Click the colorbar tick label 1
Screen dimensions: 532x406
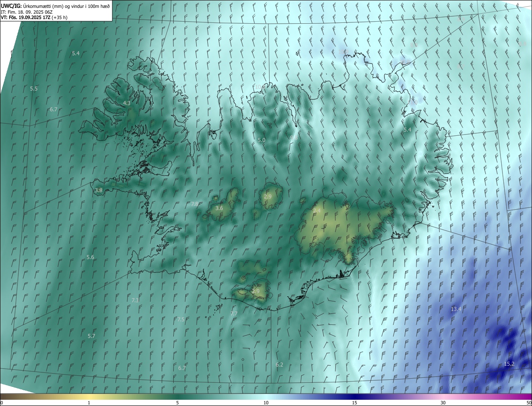pyautogui.click(x=89, y=403)
